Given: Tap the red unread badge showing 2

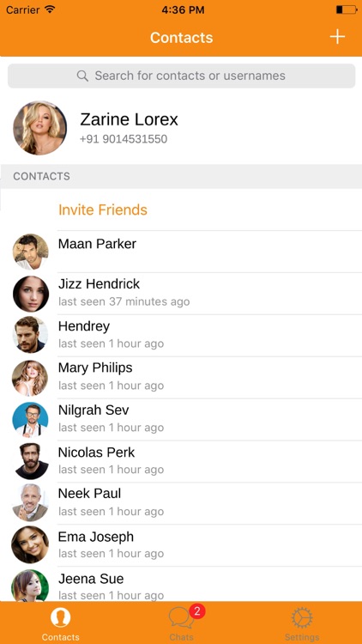Looking at the screenshot, I should (197, 611).
